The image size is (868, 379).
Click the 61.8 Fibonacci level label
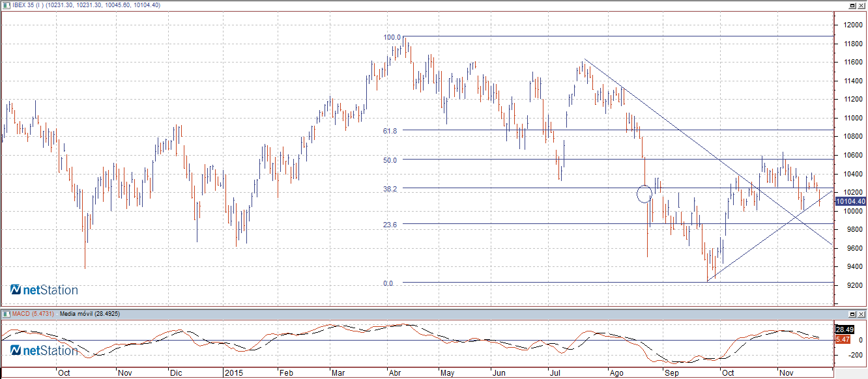pos(390,130)
